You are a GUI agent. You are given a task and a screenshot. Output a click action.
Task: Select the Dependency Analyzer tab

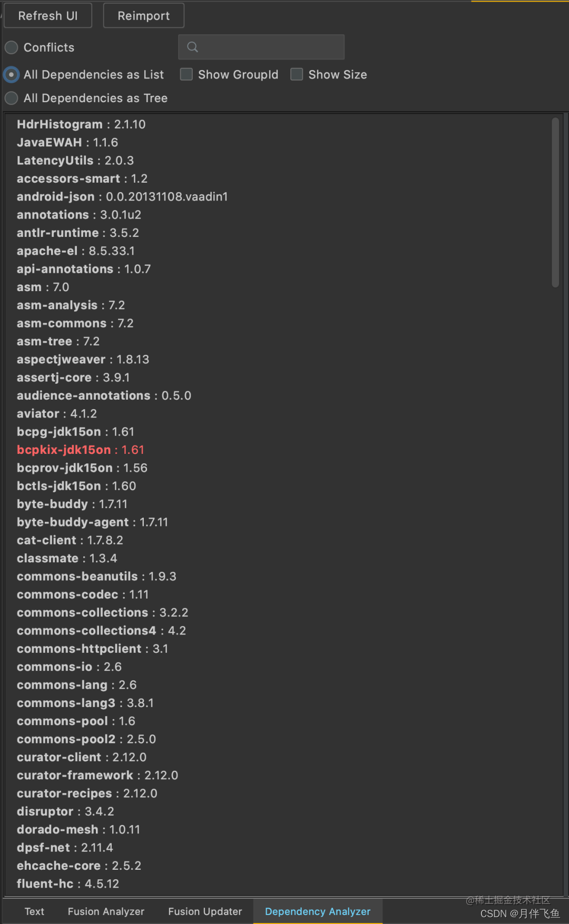coord(318,911)
